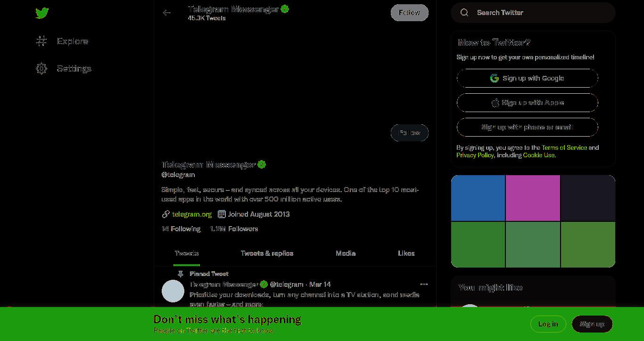Viewport: 644px width, 341px height.
Task: Click the Twitter bird logo
Action: point(42,13)
